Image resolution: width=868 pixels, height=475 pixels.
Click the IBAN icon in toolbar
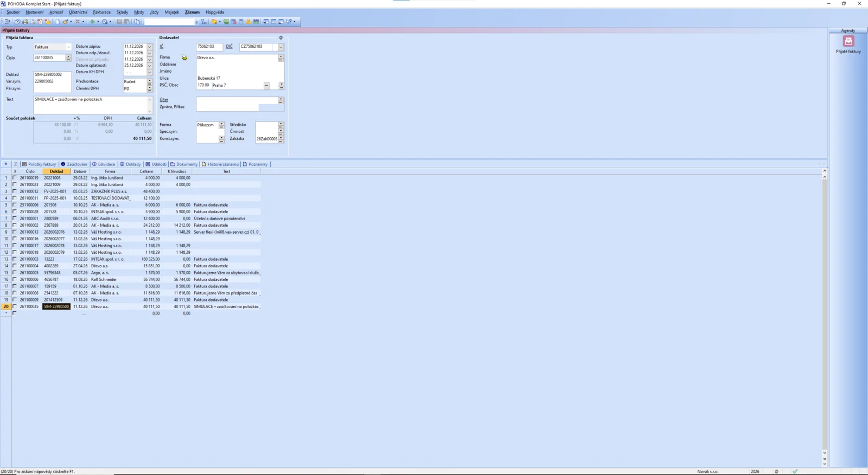pyautogui.click(x=256, y=22)
